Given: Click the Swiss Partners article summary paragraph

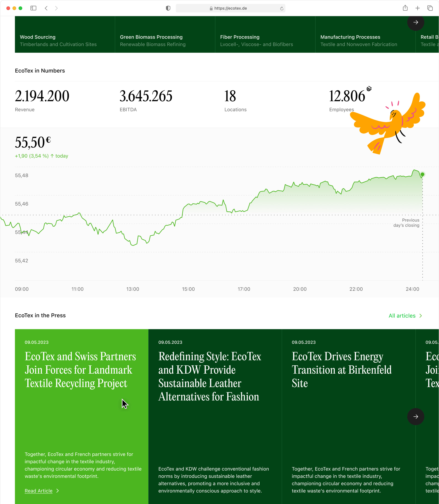Looking at the screenshot, I should pos(83,465).
